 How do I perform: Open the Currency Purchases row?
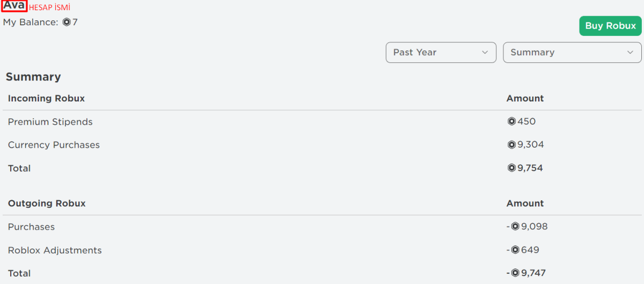coord(54,145)
